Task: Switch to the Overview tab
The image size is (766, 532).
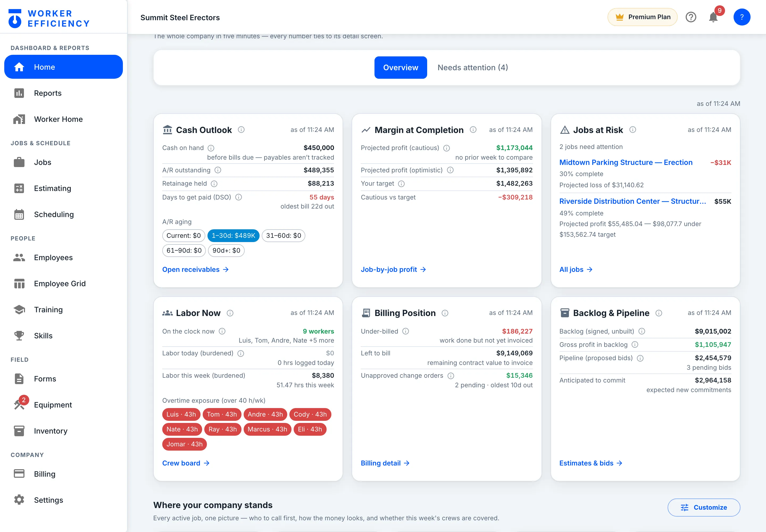Action: (x=401, y=68)
